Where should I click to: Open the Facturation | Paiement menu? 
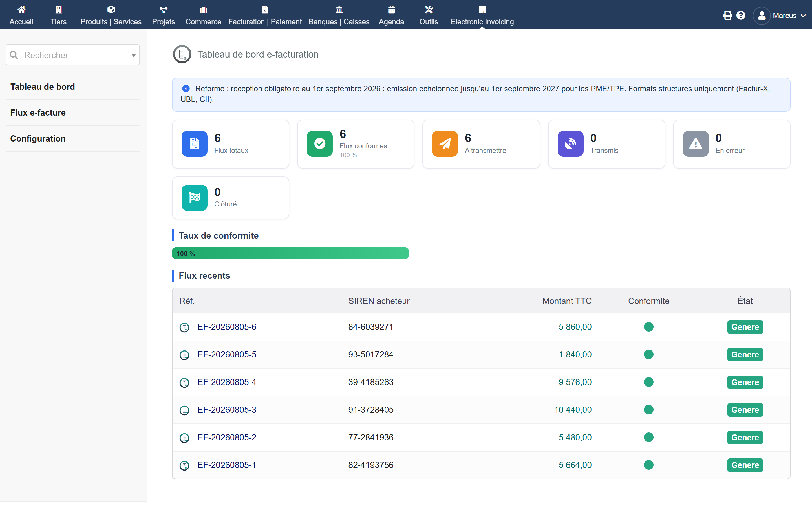click(265, 15)
